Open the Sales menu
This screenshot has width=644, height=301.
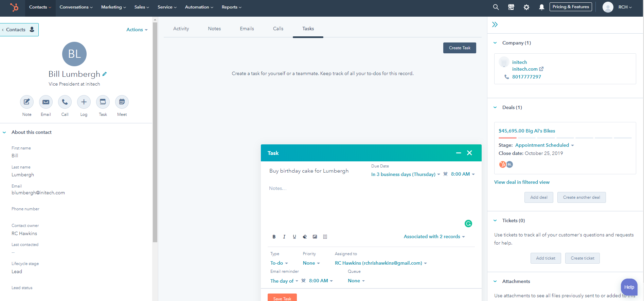click(142, 7)
